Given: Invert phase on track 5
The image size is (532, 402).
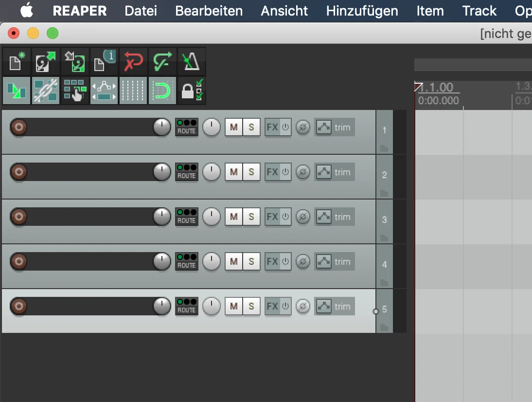Looking at the screenshot, I should point(303,306).
